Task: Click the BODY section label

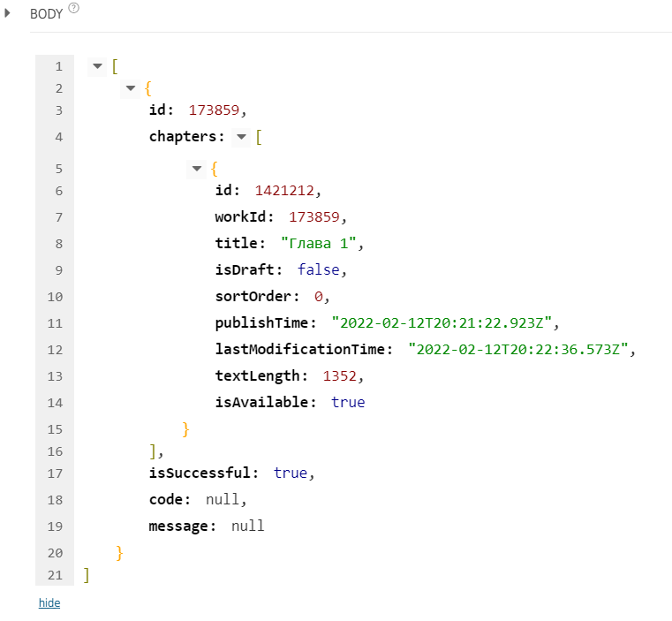Action: [46, 14]
